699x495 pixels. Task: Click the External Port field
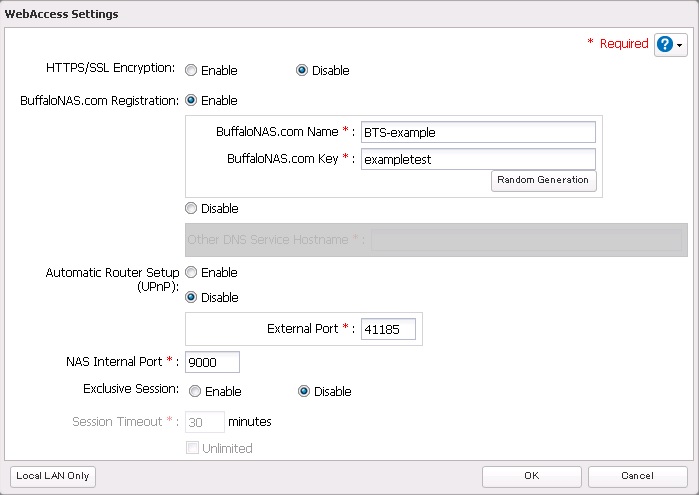point(388,329)
